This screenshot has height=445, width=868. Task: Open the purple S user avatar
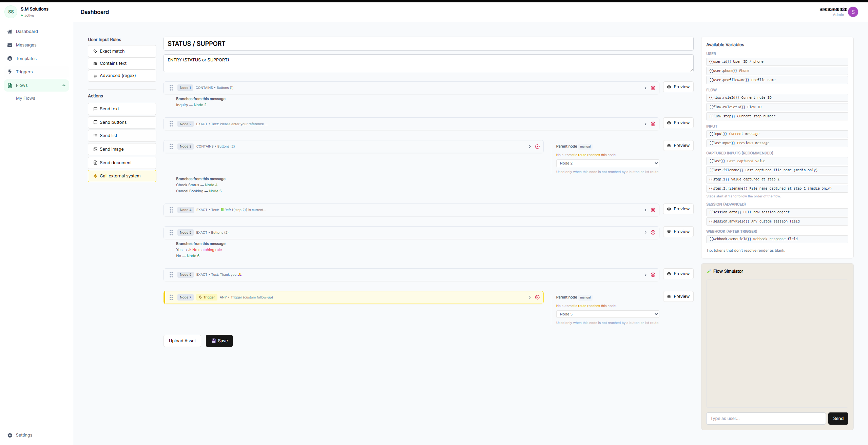coord(853,12)
